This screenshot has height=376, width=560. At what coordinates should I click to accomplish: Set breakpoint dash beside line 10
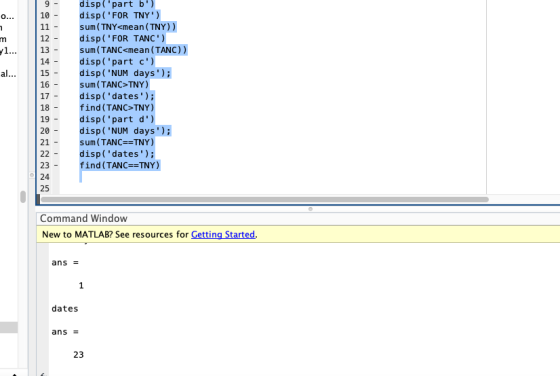point(56,15)
